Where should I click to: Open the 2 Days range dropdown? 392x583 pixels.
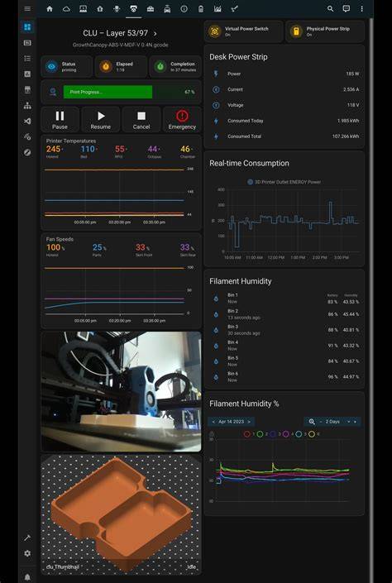(x=337, y=422)
